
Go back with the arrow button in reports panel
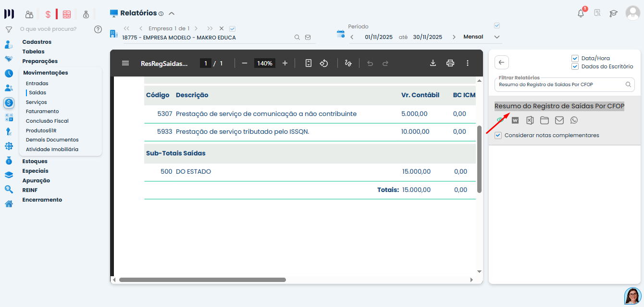pos(501,62)
